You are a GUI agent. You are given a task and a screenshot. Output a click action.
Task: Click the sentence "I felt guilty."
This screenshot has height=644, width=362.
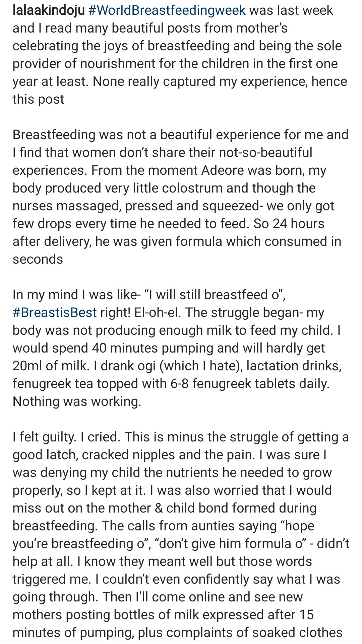pos(44,437)
